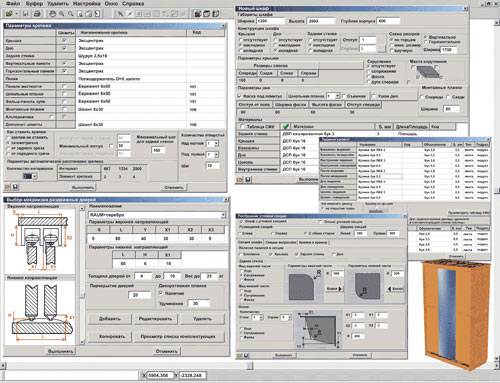Click the open file toolbar icon
Screen dimensions: 500x383
pos(9,14)
